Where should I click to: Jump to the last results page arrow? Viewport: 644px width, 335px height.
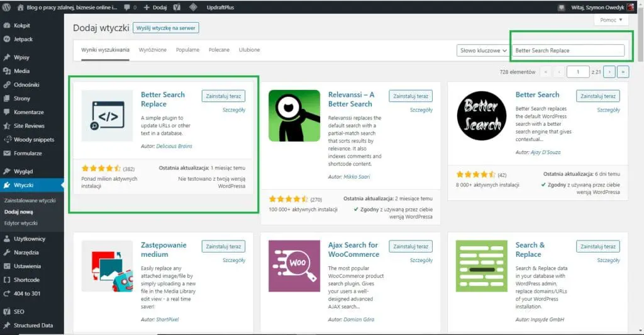(623, 72)
